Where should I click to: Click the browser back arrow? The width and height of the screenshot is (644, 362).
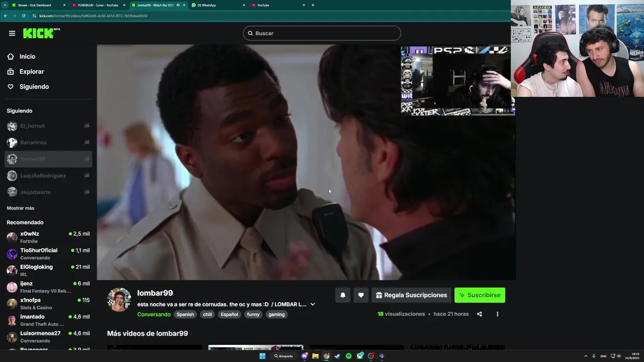click(5, 16)
